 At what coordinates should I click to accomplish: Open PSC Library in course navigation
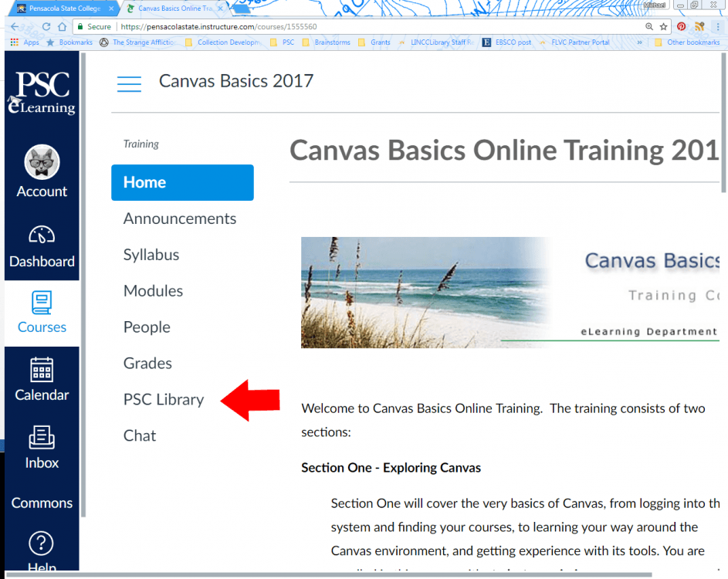[x=164, y=400]
